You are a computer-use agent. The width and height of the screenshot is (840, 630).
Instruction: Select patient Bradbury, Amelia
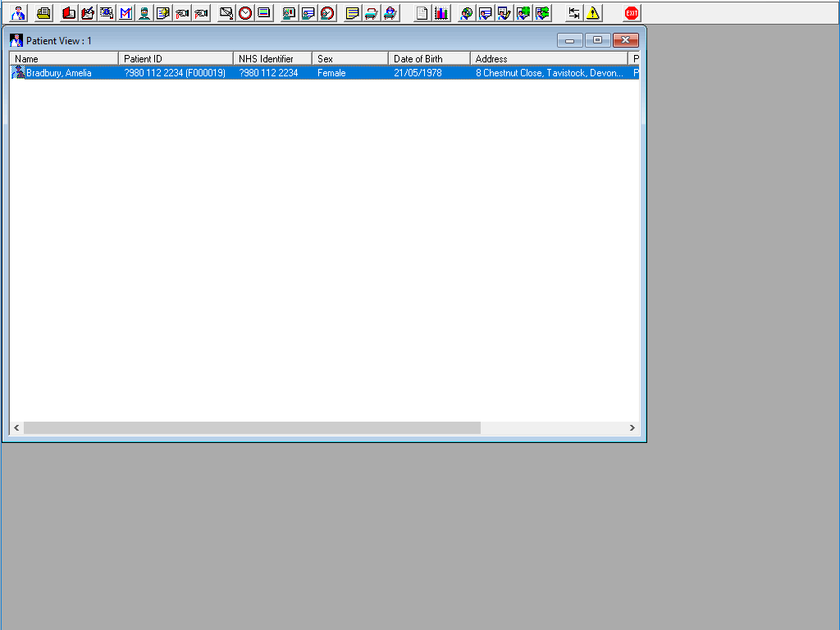click(x=59, y=73)
